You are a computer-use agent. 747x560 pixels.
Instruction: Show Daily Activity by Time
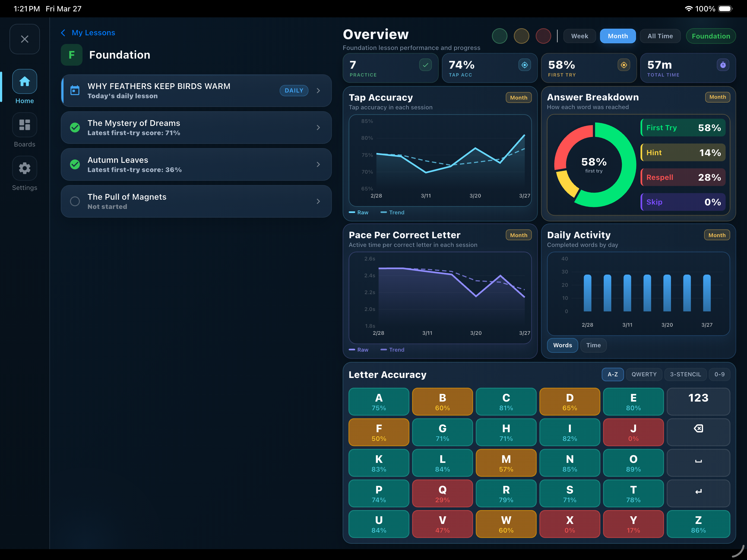(x=593, y=345)
